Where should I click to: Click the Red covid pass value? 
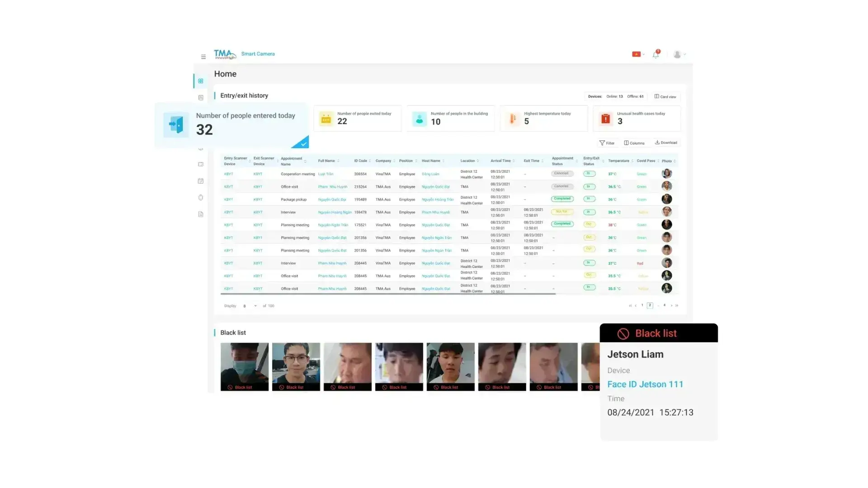tap(640, 263)
